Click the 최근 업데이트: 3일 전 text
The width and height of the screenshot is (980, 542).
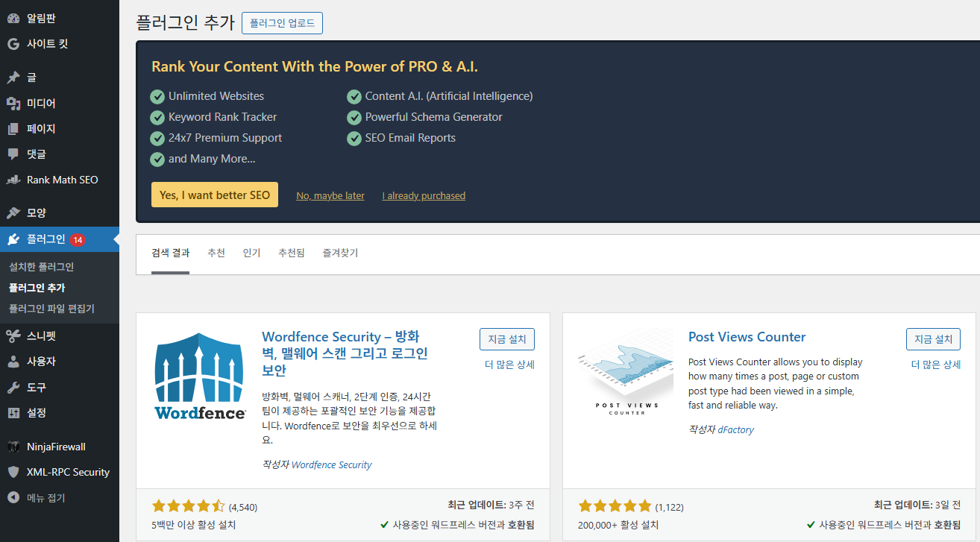pos(917,505)
